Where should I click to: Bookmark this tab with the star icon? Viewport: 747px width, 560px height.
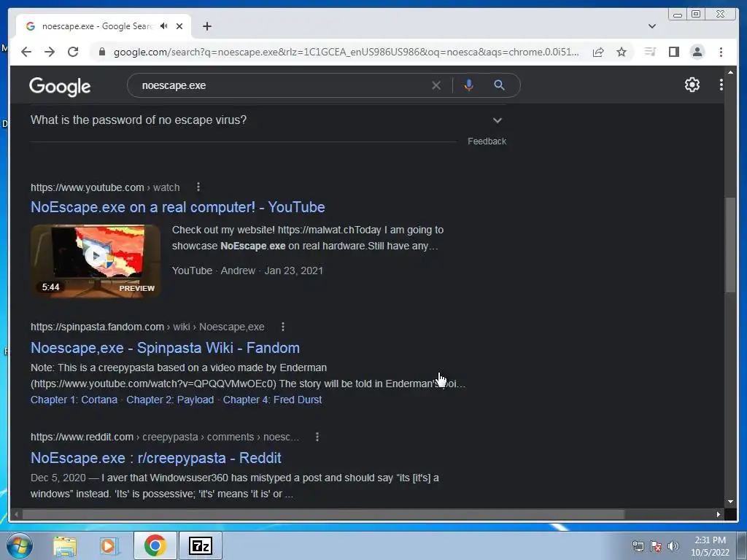click(x=622, y=52)
